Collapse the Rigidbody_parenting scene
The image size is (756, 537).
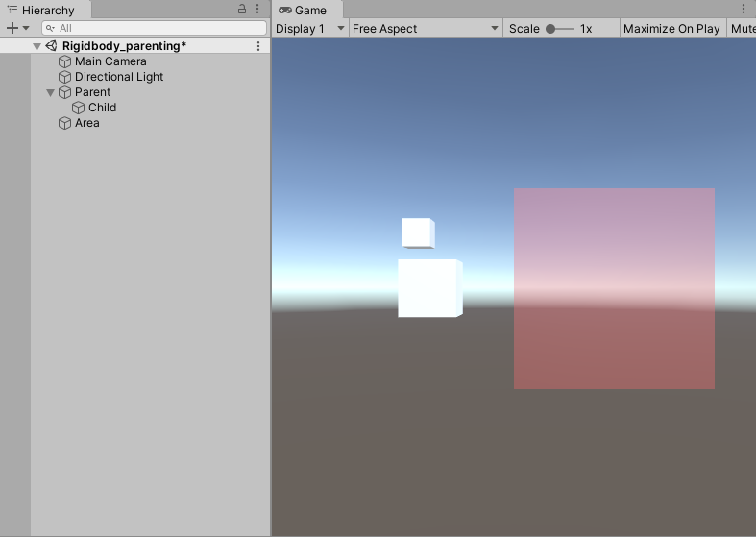pyautogui.click(x=37, y=46)
